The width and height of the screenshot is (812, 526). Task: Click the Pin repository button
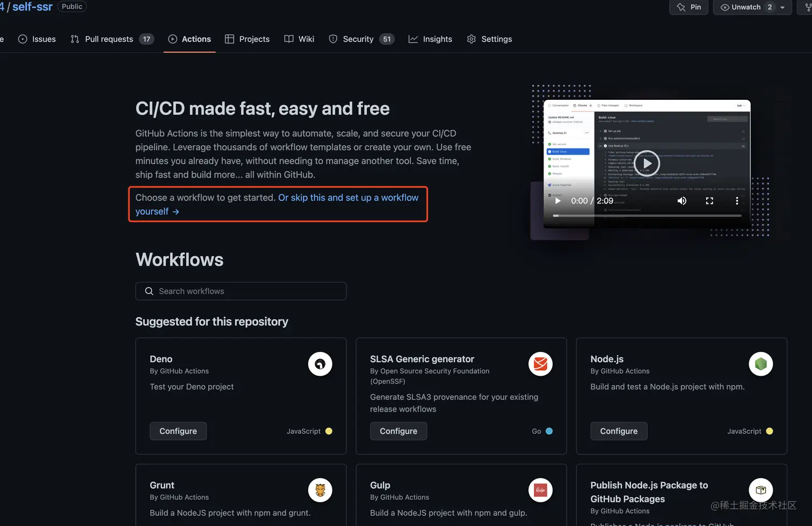tap(689, 7)
